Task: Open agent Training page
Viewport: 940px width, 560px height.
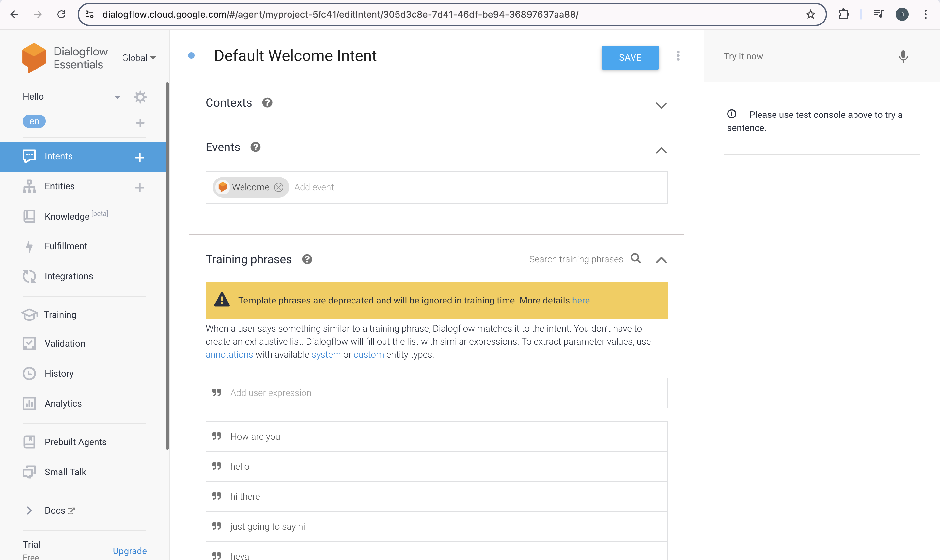Action: pyautogui.click(x=60, y=314)
